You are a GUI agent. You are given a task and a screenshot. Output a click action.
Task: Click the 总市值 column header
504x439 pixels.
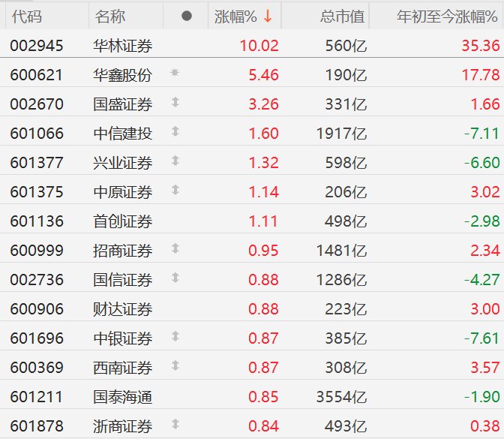(x=342, y=17)
